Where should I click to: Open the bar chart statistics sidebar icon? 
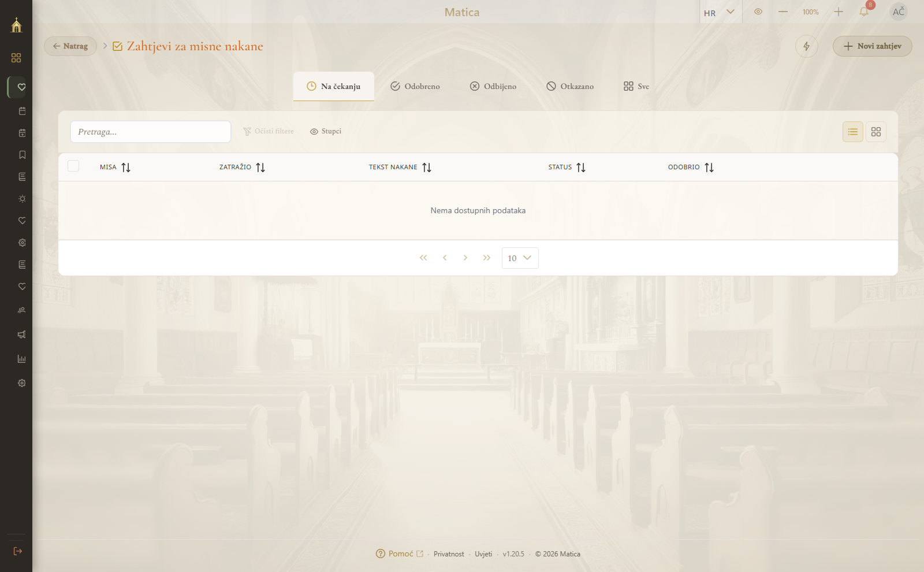(x=22, y=359)
